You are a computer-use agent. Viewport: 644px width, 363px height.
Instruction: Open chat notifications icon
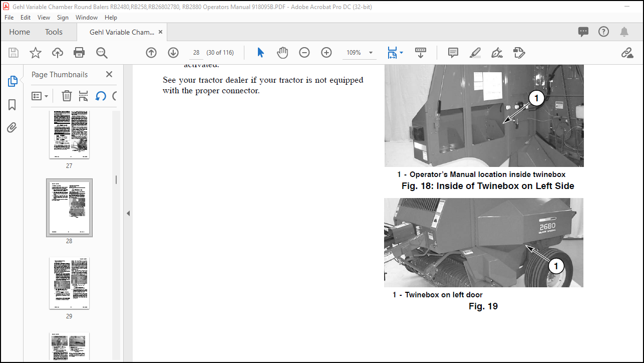[583, 32]
